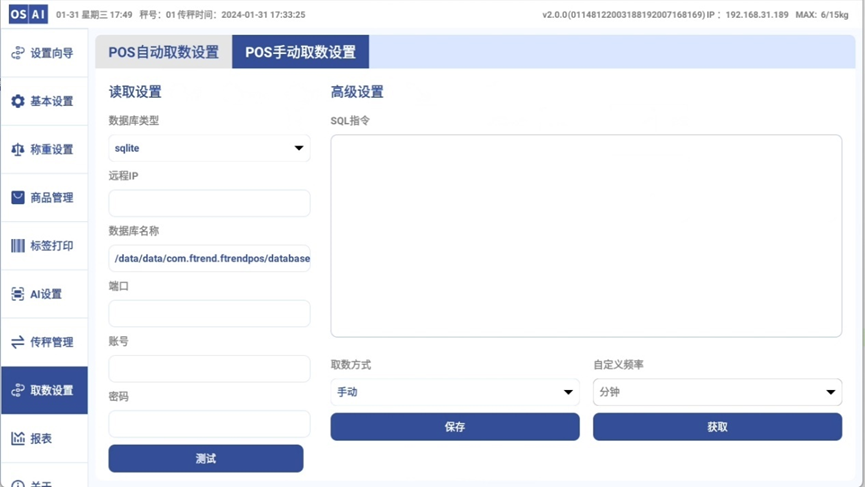This screenshot has width=865, height=487.
Task: Switch to the POS自动取数设置 tab
Action: (163, 52)
